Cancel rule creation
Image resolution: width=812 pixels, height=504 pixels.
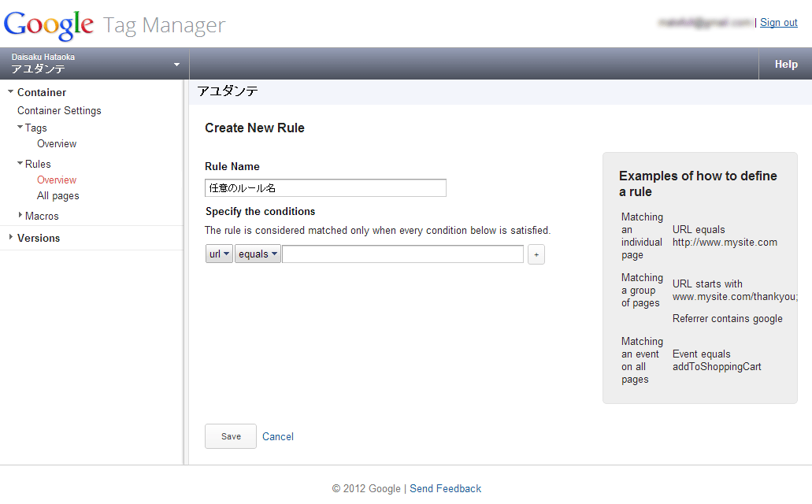pos(278,436)
